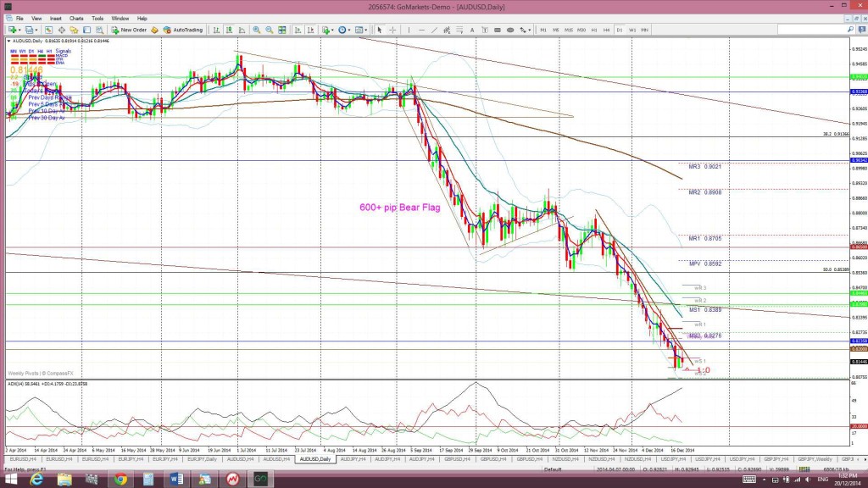
Task: Open the Profiles tool
Action: [x=30, y=30]
